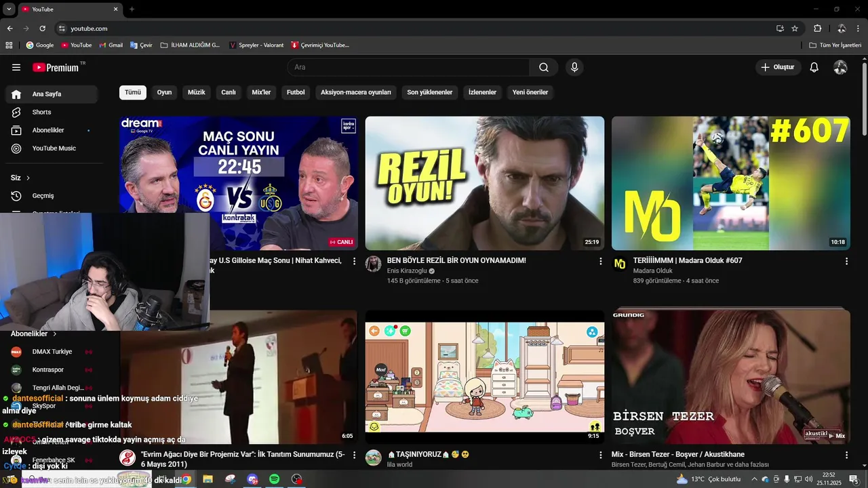
Task: Bookmark this page with the star icon
Action: tap(795, 28)
